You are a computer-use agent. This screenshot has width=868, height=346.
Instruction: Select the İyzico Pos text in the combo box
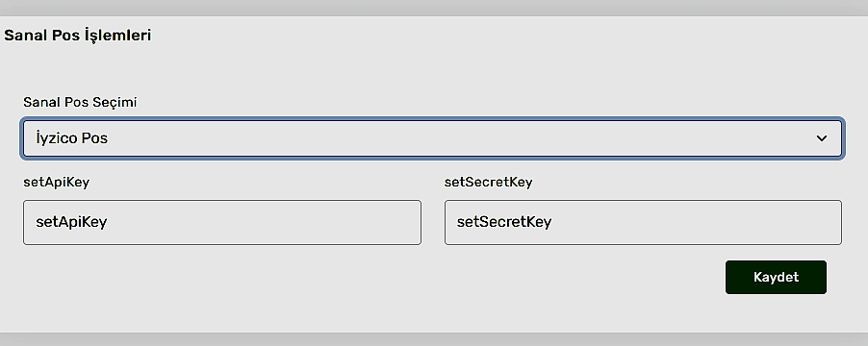pos(71,138)
